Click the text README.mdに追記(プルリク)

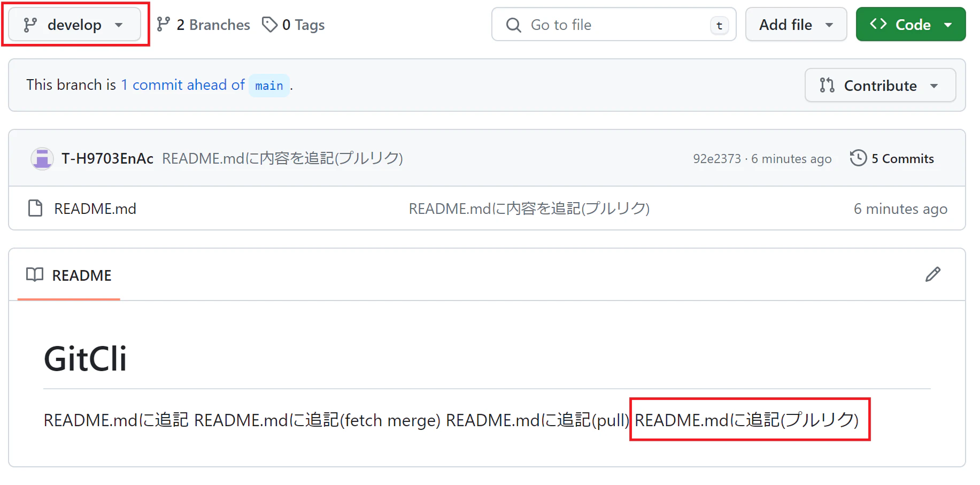click(747, 420)
